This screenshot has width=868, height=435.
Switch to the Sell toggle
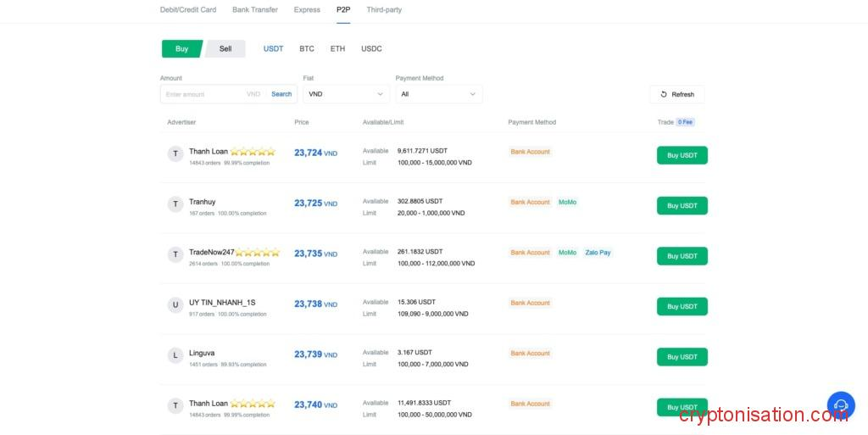(x=225, y=49)
